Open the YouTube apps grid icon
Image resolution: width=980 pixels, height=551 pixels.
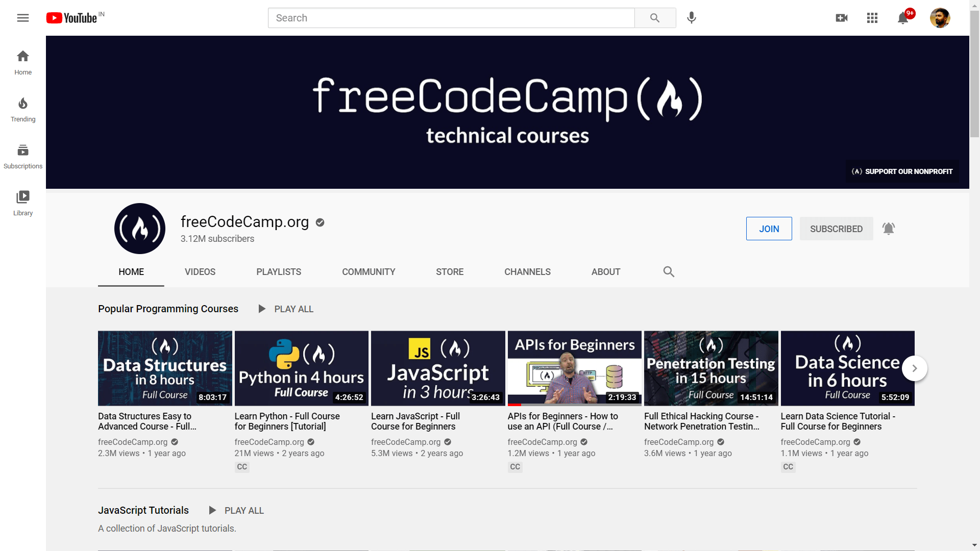[x=872, y=18]
